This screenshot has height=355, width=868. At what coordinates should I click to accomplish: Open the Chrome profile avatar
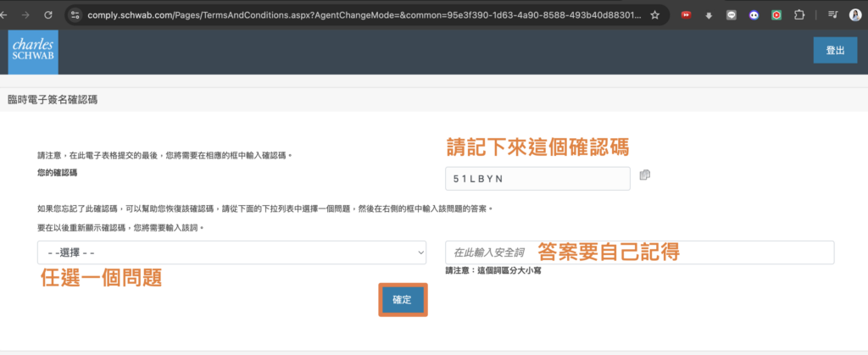[855, 15]
